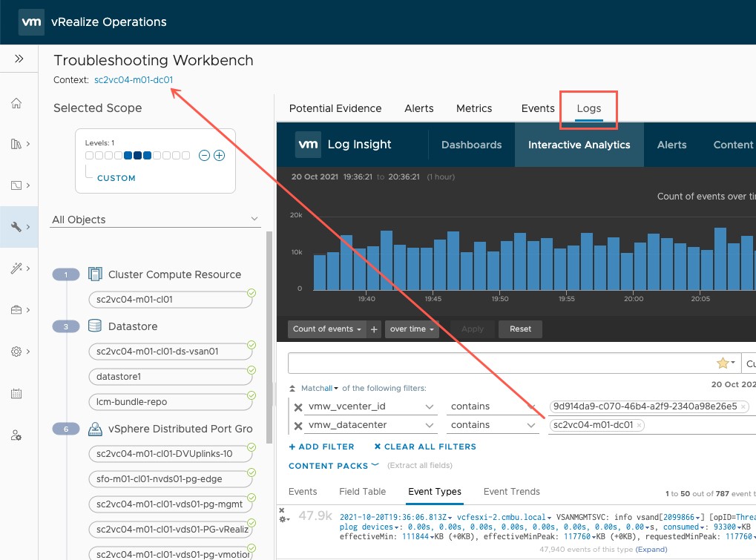Click the Reset button
The height and width of the screenshot is (560, 756).
click(x=520, y=329)
